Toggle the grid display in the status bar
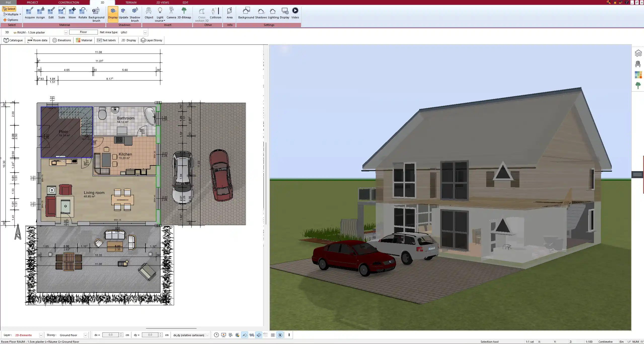This screenshot has width=644, height=344. pos(273,335)
